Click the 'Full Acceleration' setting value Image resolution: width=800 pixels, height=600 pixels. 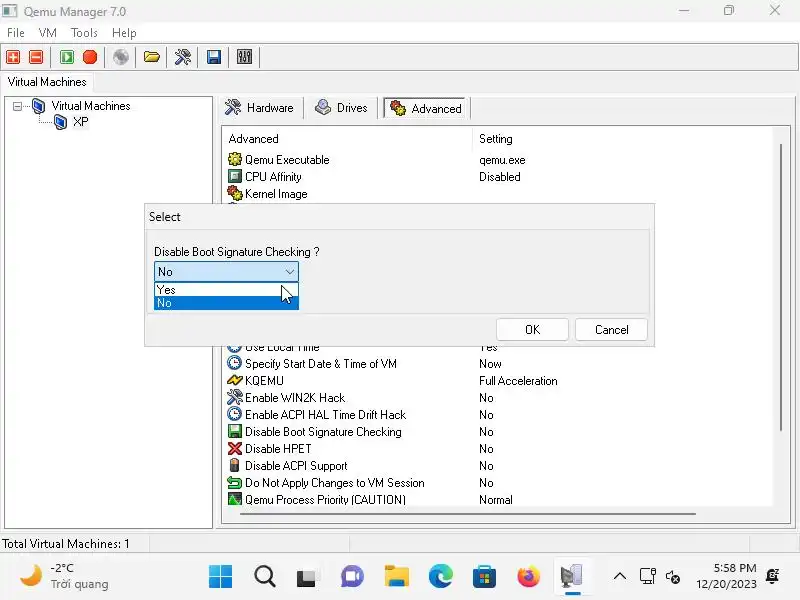click(518, 381)
